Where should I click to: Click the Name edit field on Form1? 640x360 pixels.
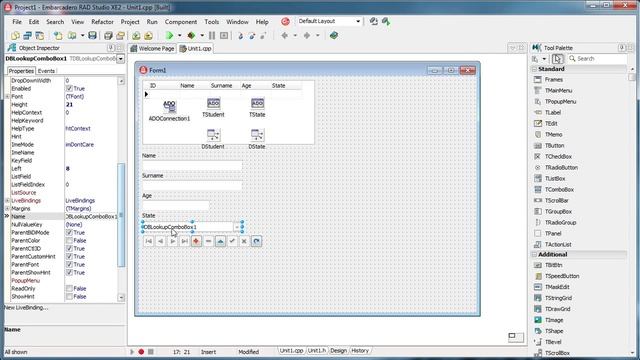(x=192, y=165)
